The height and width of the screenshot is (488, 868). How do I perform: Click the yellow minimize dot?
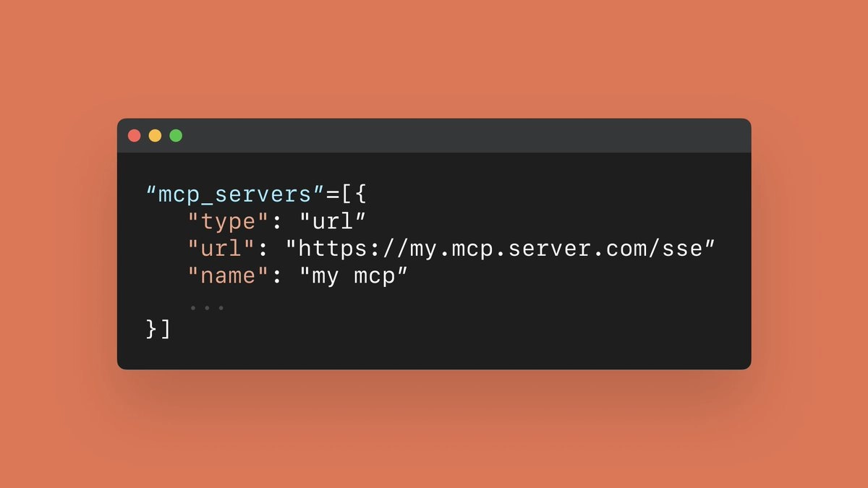click(155, 136)
